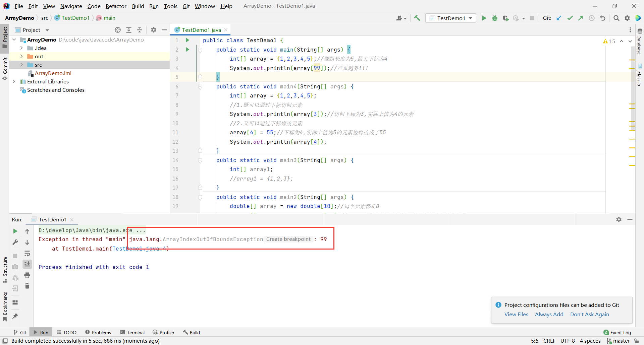The image size is (644, 345).
Task: Open Run panel settings gear
Action: click(619, 219)
